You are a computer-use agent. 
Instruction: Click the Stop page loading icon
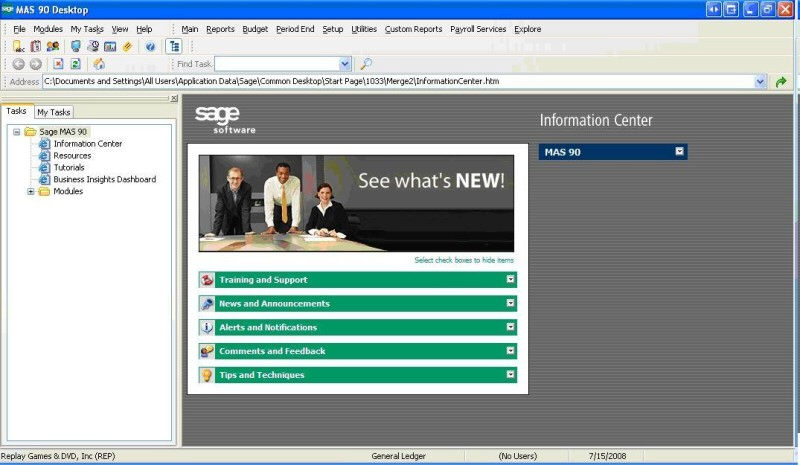58,64
